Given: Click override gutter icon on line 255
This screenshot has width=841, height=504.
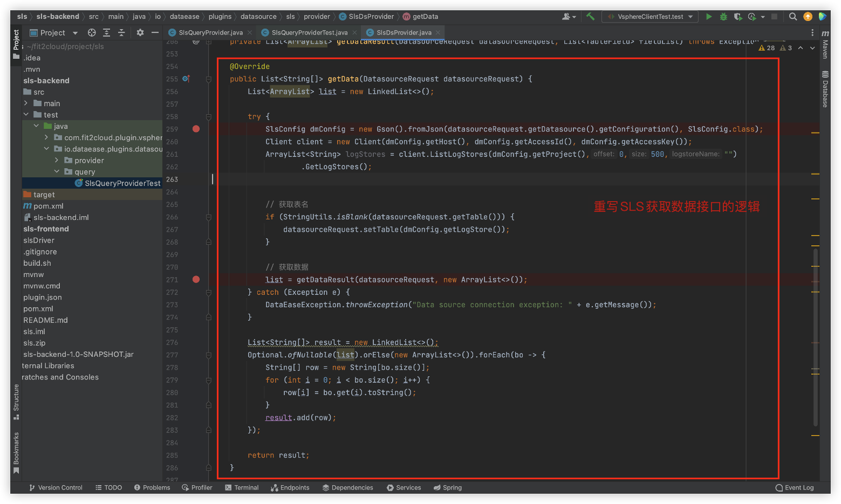Looking at the screenshot, I should tap(186, 79).
